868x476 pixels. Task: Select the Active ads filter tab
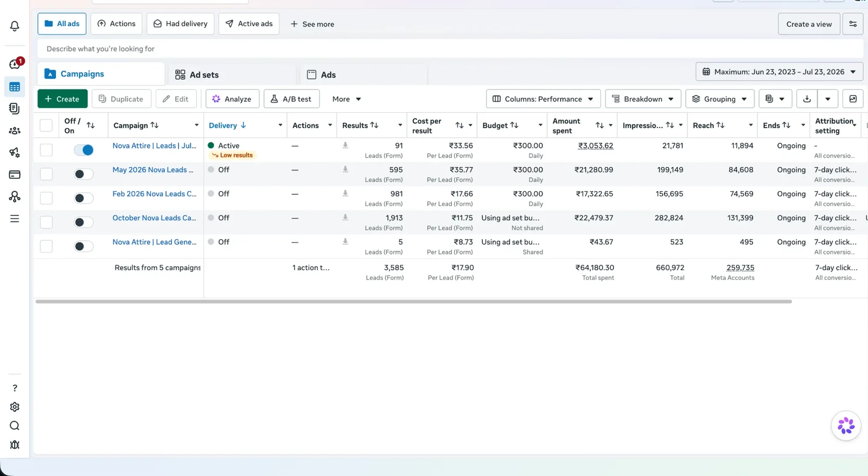pyautogui.click(x=249, y=24)
